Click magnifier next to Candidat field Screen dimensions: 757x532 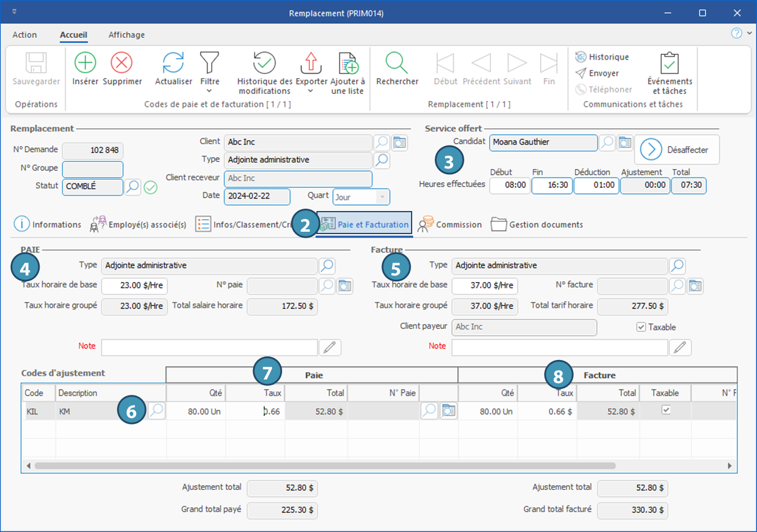607,142
